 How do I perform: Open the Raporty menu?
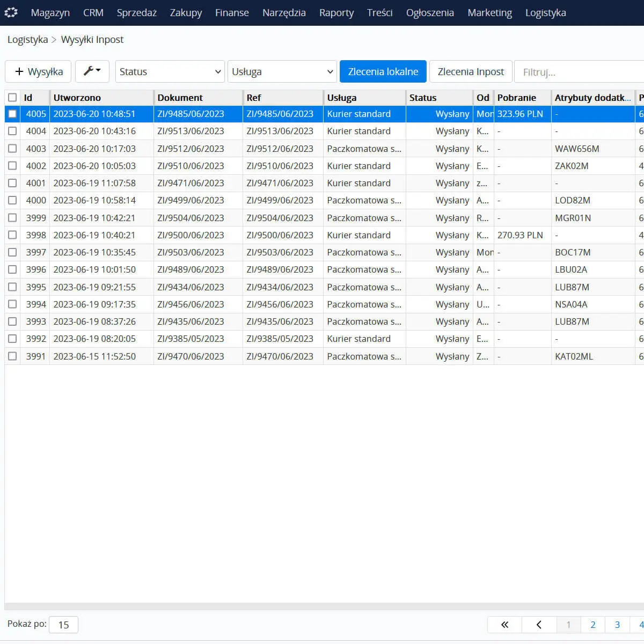336,12
